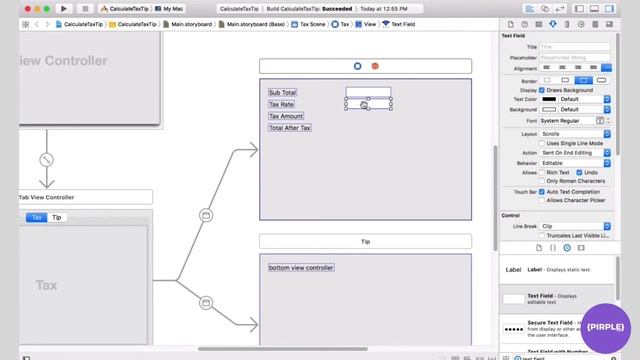
Task: Open the Background color dropdown
Action: click(x=585, y=110)
